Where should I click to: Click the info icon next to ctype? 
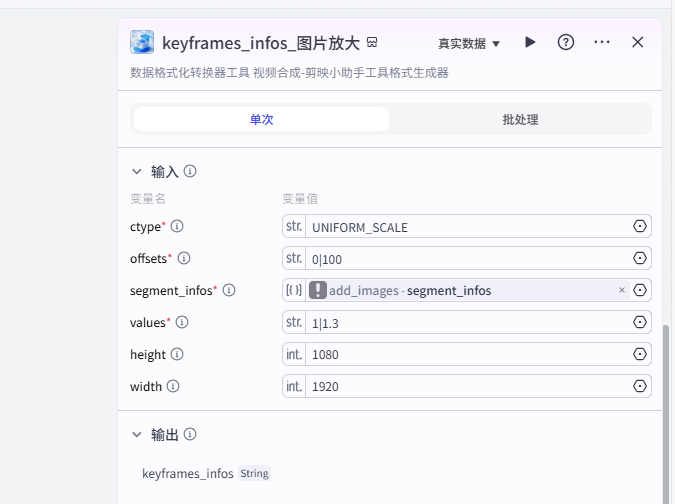tap(178, 227)
